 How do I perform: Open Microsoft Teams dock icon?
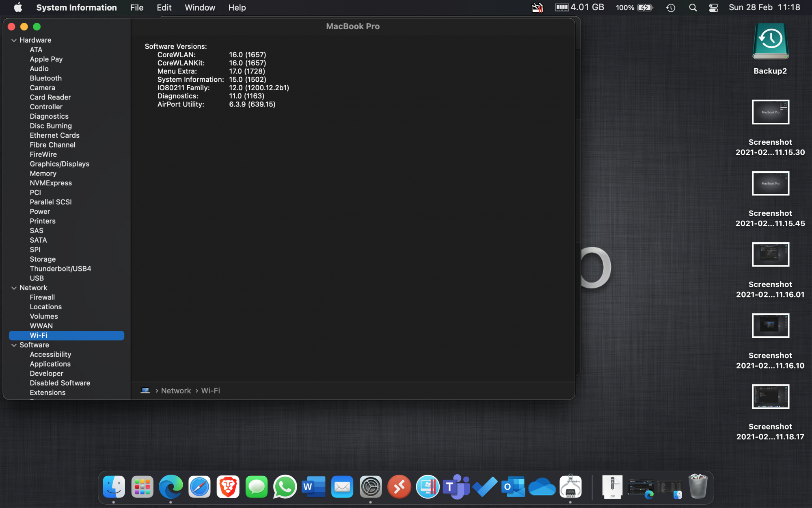click(x=456, y=486)
